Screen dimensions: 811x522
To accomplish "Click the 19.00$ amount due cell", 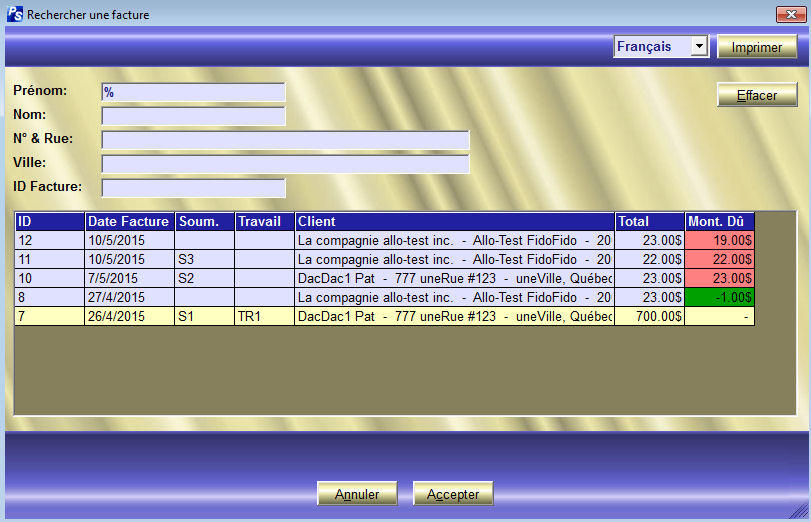I will 719,240.
